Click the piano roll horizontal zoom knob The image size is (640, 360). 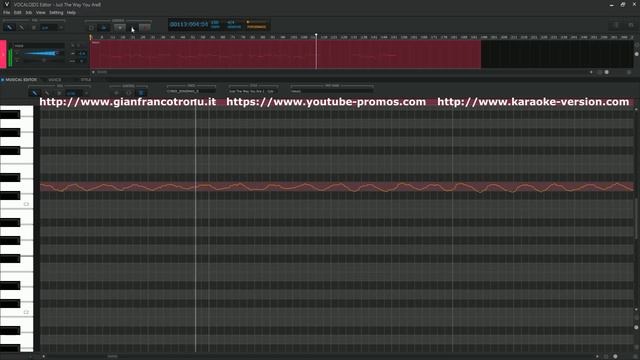click(x=615, y=356)
